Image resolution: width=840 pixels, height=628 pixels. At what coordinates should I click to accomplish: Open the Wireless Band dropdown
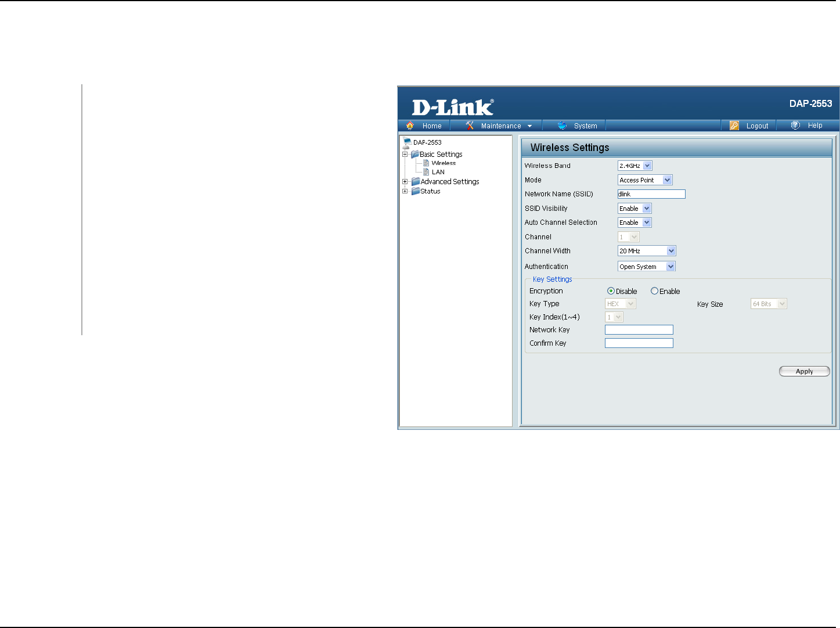(x=635, y=166)
